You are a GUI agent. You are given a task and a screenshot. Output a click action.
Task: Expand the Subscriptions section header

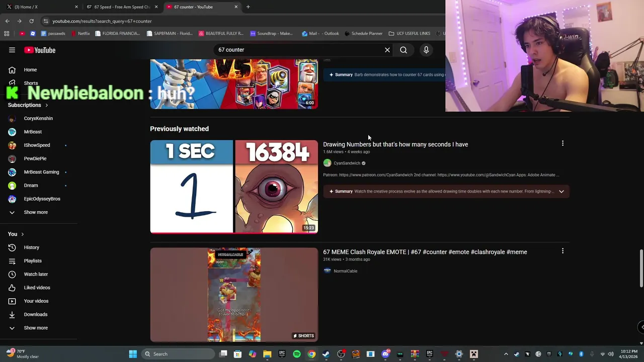click(28, 105)
